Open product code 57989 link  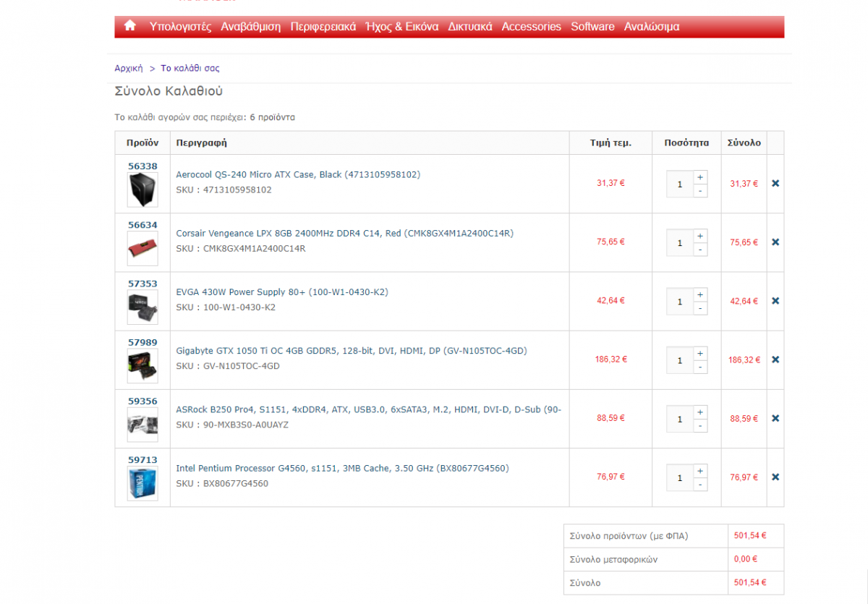click(x=142, y=342)
